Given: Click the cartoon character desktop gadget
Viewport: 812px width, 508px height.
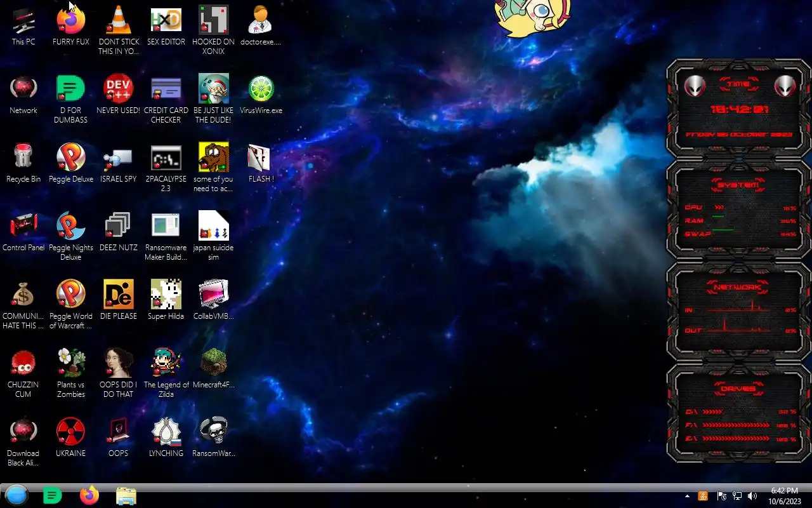Looking at the screenshot, I should (x=533, y=18).
